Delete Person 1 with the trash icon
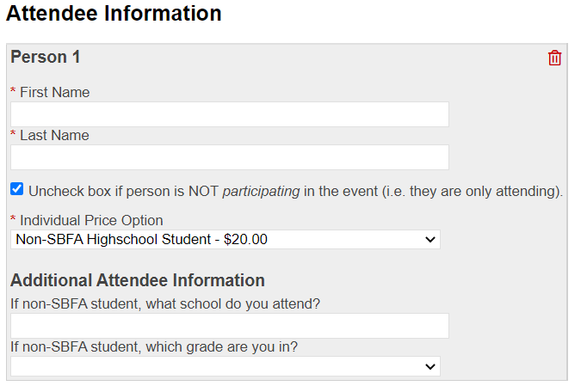Image resolution: width=581 pixels, height=392 pixels. pos(554,58)
